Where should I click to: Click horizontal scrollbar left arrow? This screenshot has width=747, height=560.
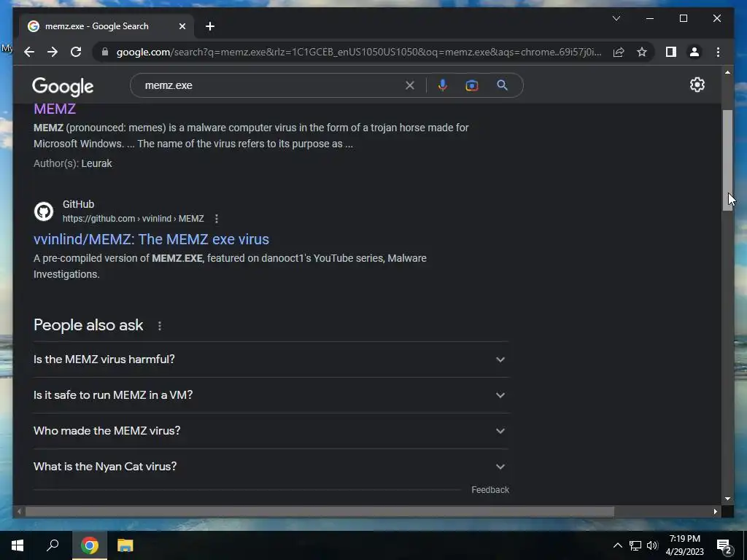pos(19,512)
